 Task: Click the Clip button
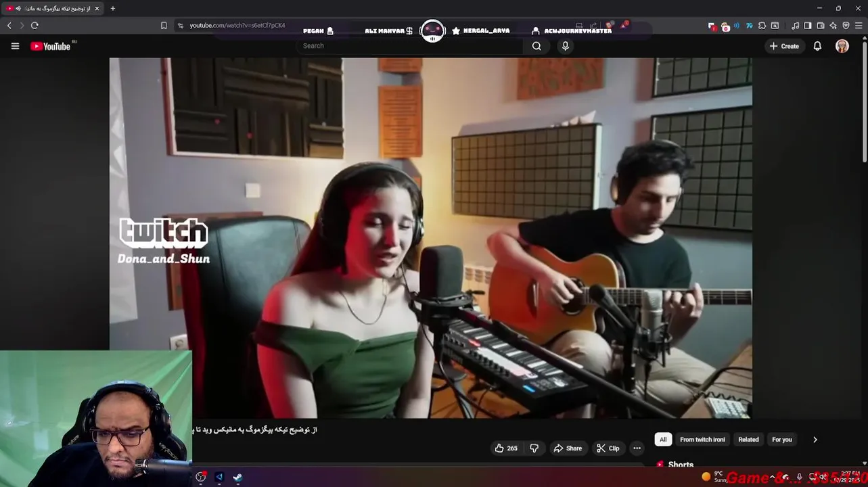(608, 448)
